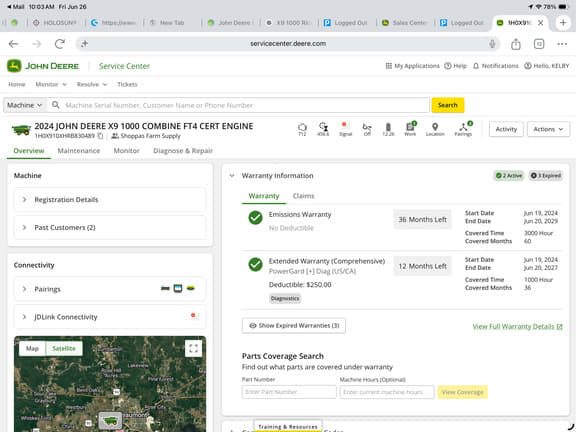The image size is (576, 432).
Task: Click the yellow Search button
Action: (x=447, y=105)
